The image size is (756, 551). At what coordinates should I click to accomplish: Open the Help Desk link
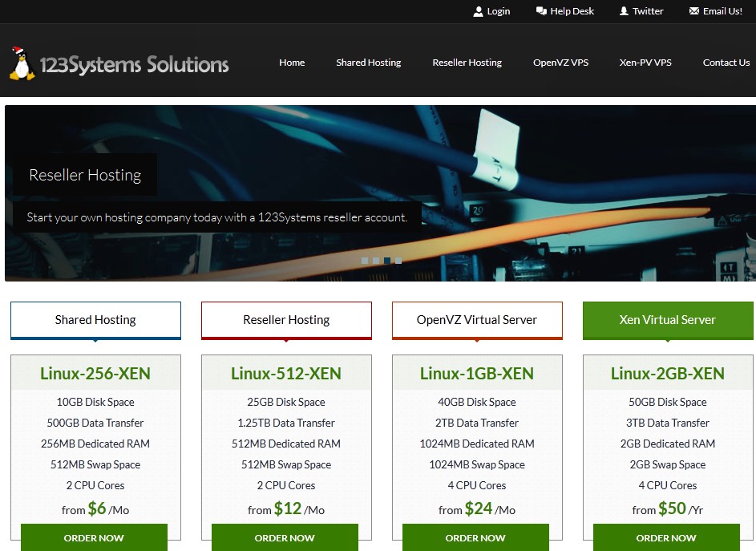tap(572, 11)
